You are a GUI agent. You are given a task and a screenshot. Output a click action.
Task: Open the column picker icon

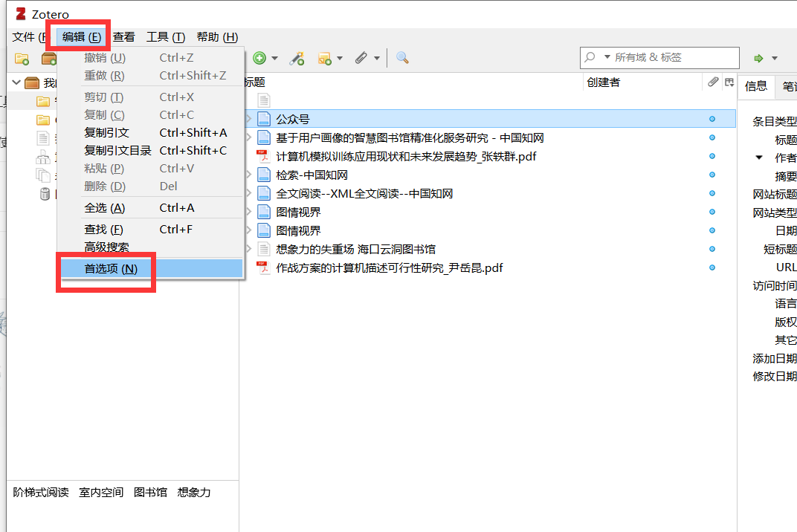[x=729, y=82]
